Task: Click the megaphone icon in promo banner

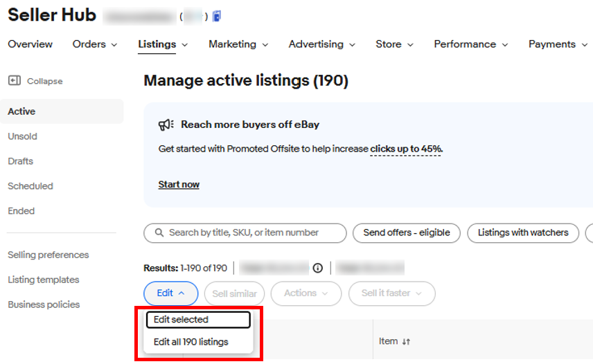Action: point(166,125)
